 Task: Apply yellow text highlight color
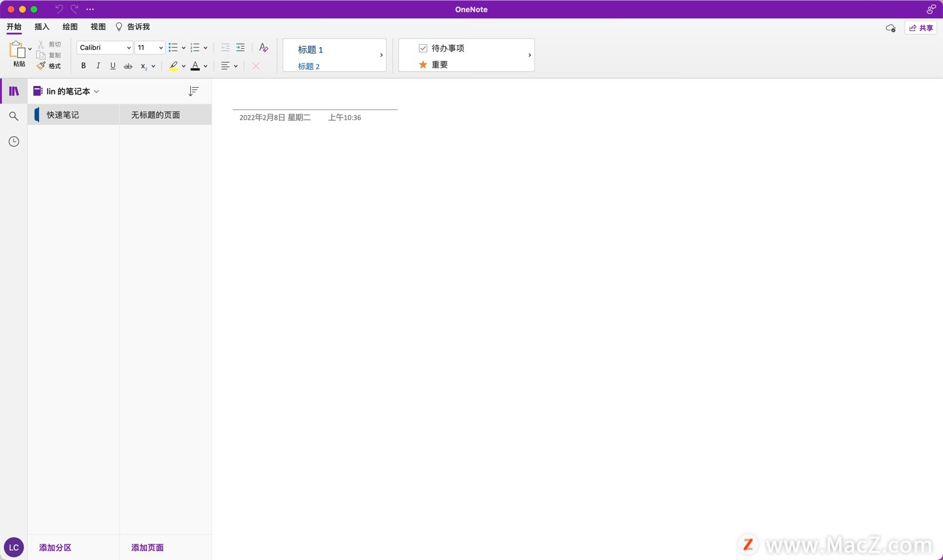173,66
